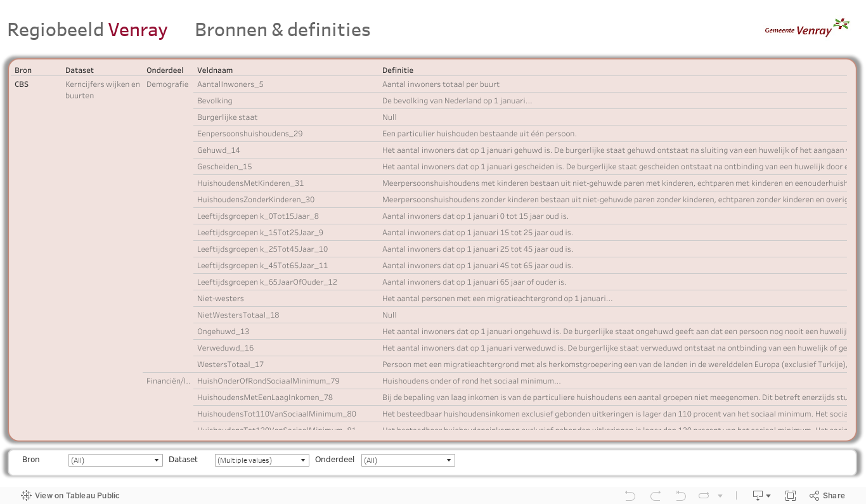
Task: Click the Bron column header
Action: [x=23, y=70]
